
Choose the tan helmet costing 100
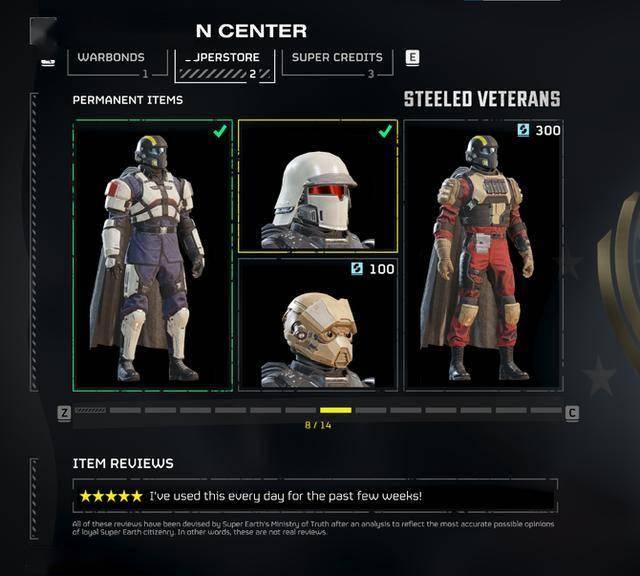click(318, 325)
